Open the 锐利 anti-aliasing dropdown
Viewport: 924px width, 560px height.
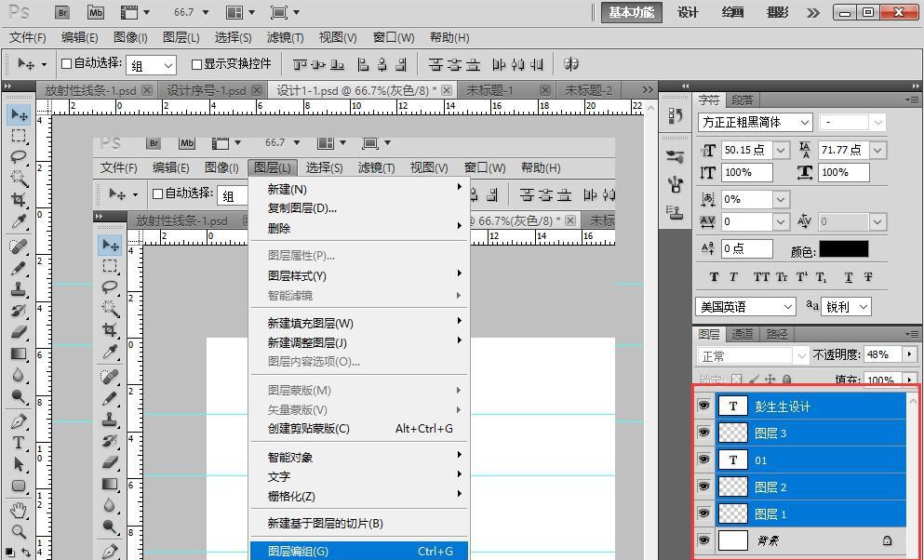863,306
